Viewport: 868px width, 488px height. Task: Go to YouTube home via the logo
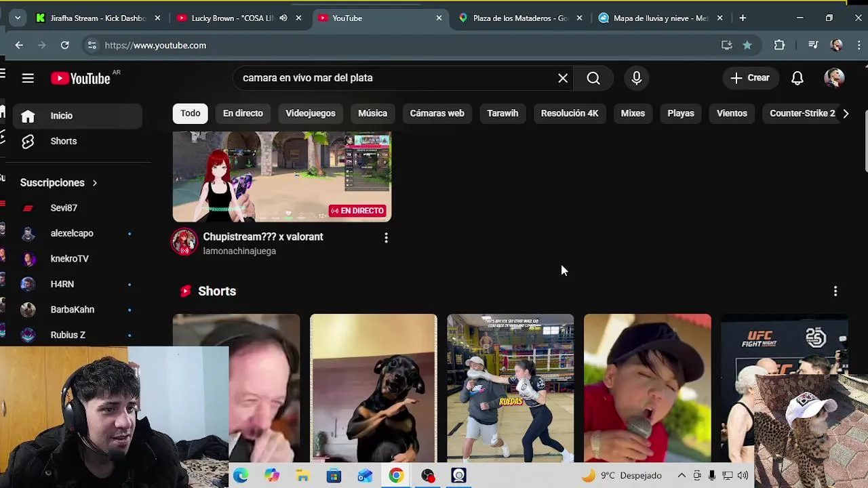tap(81, 79)
